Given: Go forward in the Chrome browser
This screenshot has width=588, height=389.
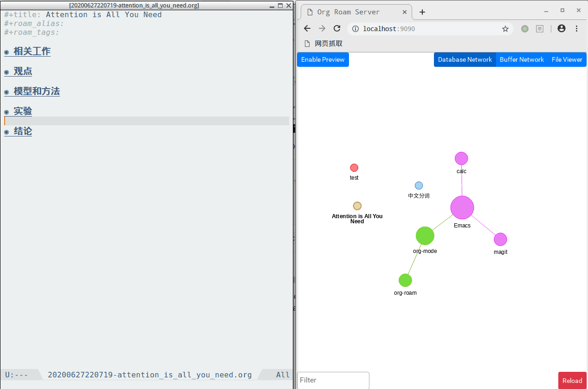Looking at the screenshot, I should (322, 29).
